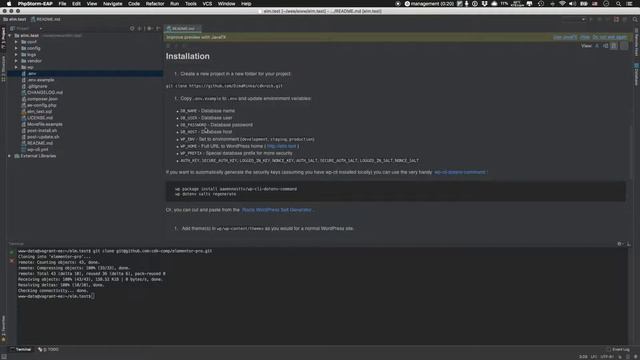Screen dimensions: 640x360
Task: Select README.md in the project tree
Action: (37, 143)
